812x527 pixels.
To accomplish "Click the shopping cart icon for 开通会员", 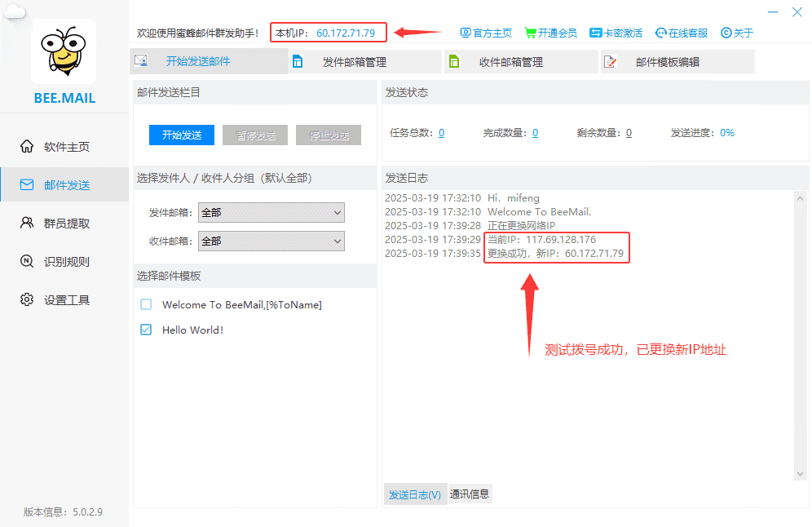I will tap(530, 33).
